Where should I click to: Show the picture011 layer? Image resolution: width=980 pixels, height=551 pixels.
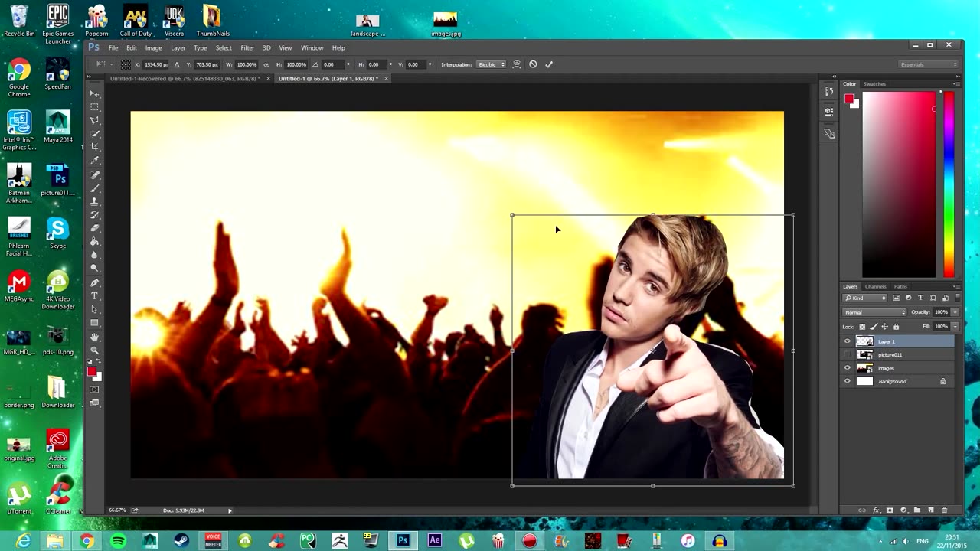(x=847, y=354)
